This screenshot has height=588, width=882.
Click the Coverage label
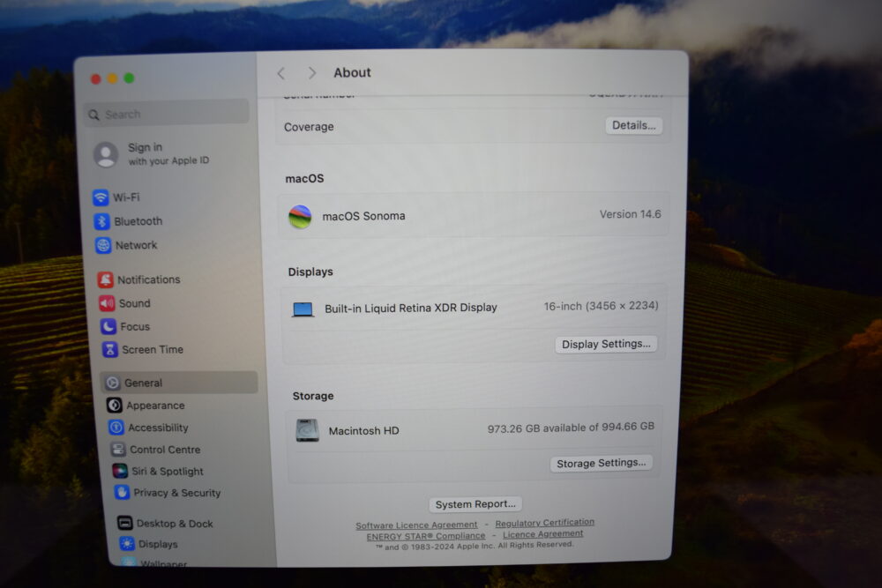pyautogui.click(x=309, y=127)
